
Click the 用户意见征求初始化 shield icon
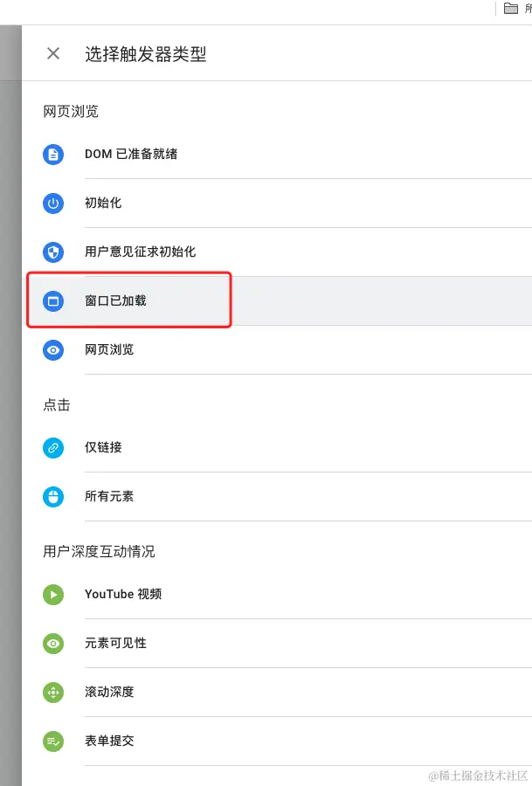pos(52,252)
